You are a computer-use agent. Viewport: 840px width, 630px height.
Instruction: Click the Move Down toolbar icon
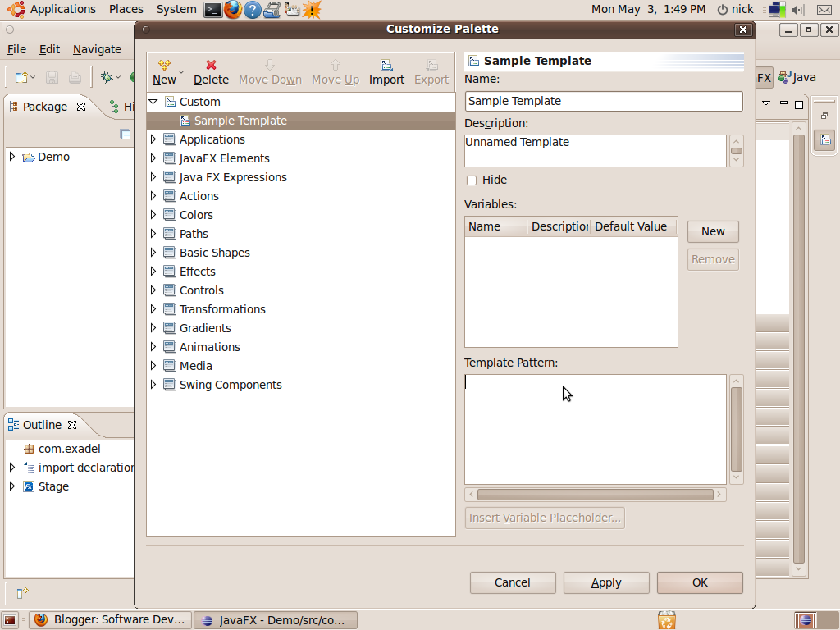[x=270, y=64]
